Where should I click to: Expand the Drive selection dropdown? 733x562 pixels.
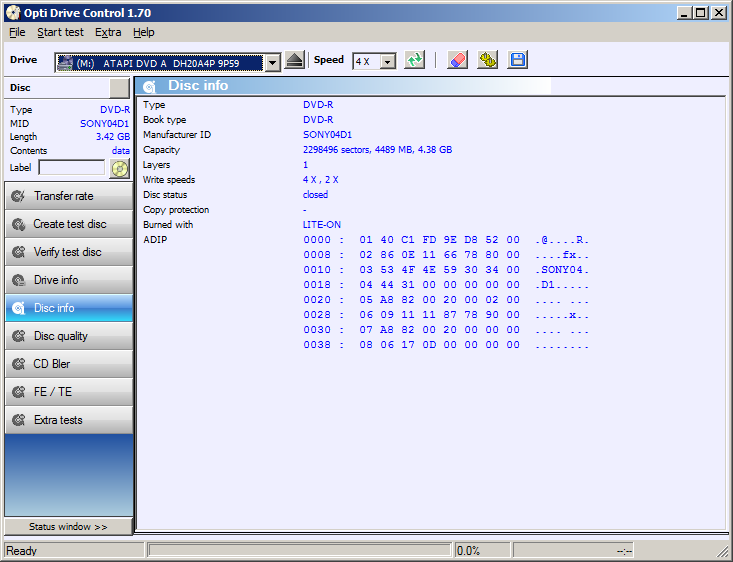273,62
